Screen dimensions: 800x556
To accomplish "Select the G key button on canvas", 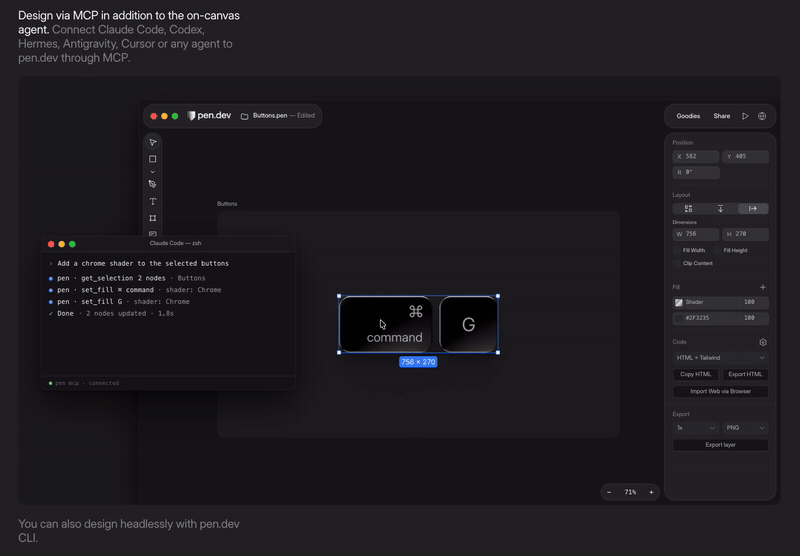I will (x=468, y=324).
